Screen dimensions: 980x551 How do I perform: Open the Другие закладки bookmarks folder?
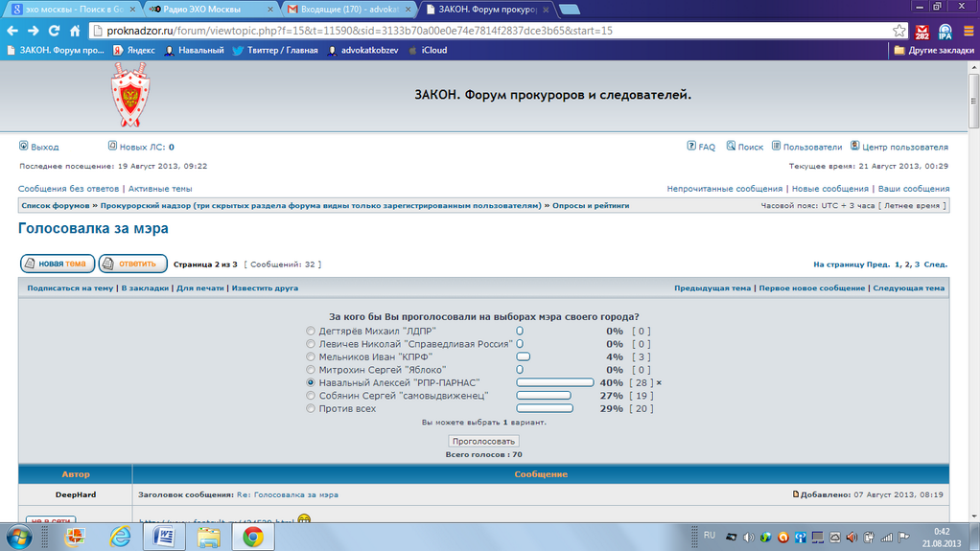point(935,50)
